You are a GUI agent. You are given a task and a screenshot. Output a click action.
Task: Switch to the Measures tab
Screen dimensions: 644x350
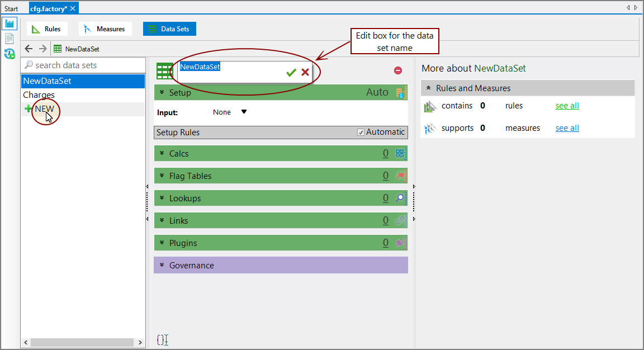105,29
